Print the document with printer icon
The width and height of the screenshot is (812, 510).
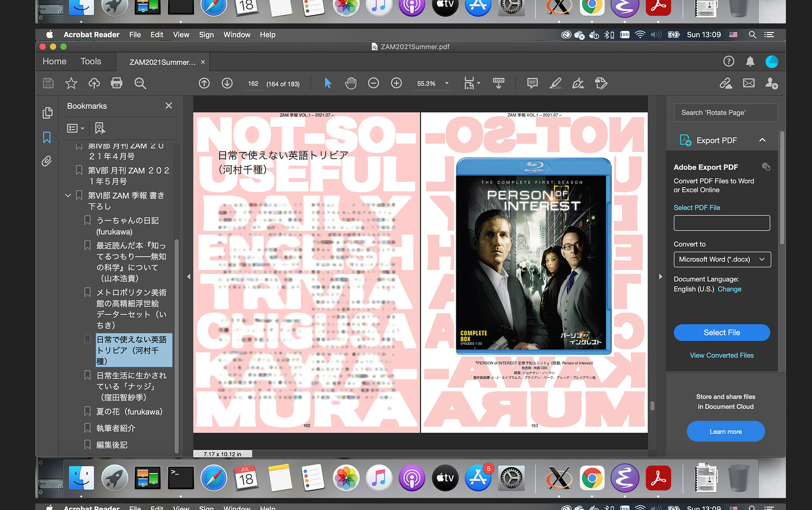pos(116,83)
